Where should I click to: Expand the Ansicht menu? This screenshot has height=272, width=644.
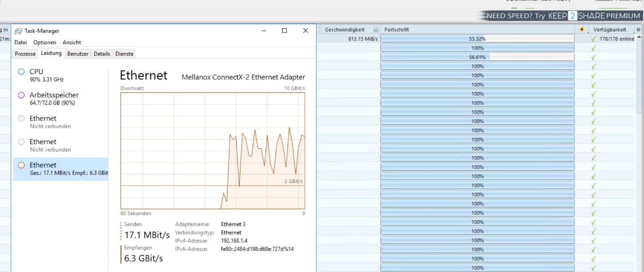coord(72,42)
